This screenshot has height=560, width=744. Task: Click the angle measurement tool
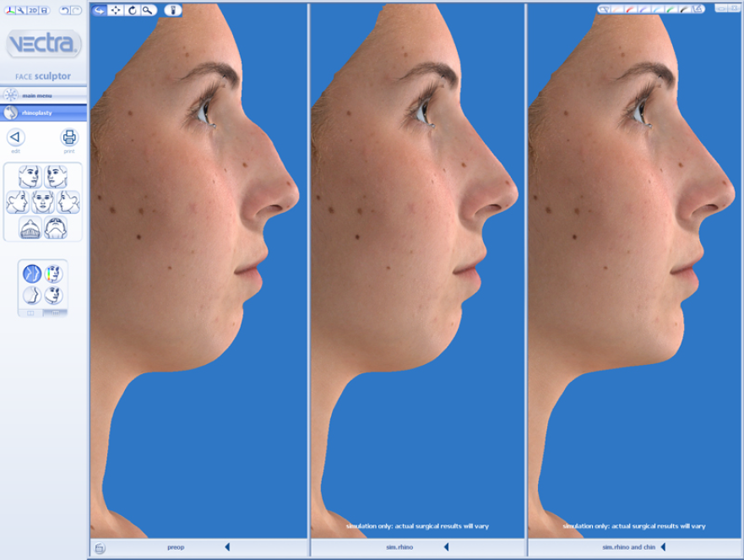[698, 9]
